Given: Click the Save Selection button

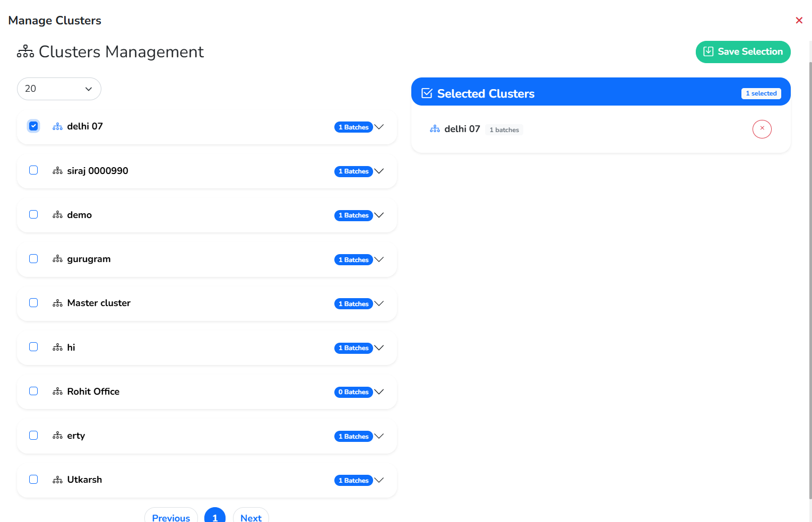Looking at the screenshot, I should (743, 52).
